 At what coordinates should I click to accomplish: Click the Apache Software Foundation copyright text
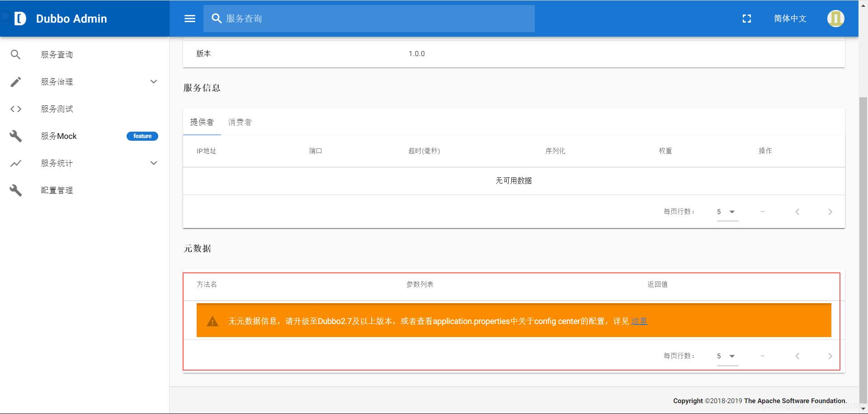point(760,401)
